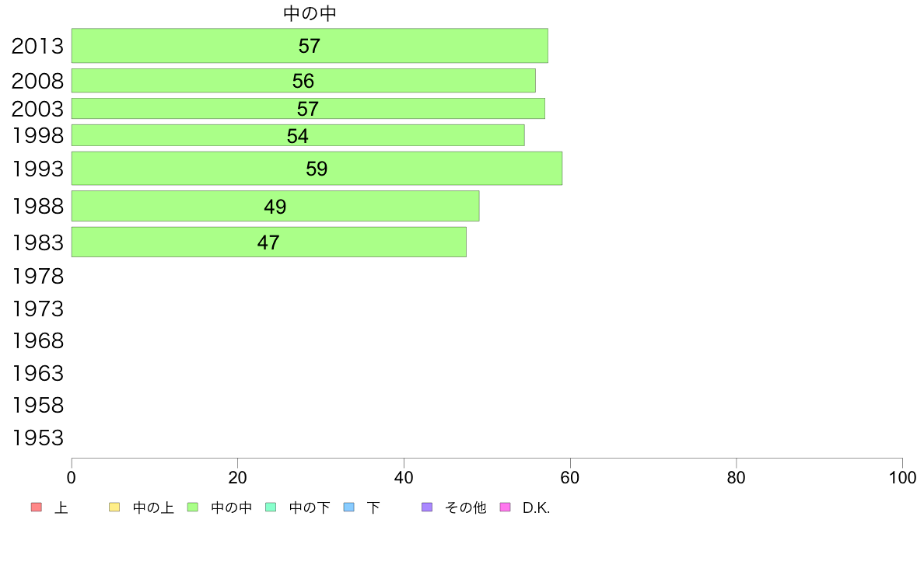Select the 1998 bar showing 54
Screen dimensions: 924x572
[x=298, y=135]
